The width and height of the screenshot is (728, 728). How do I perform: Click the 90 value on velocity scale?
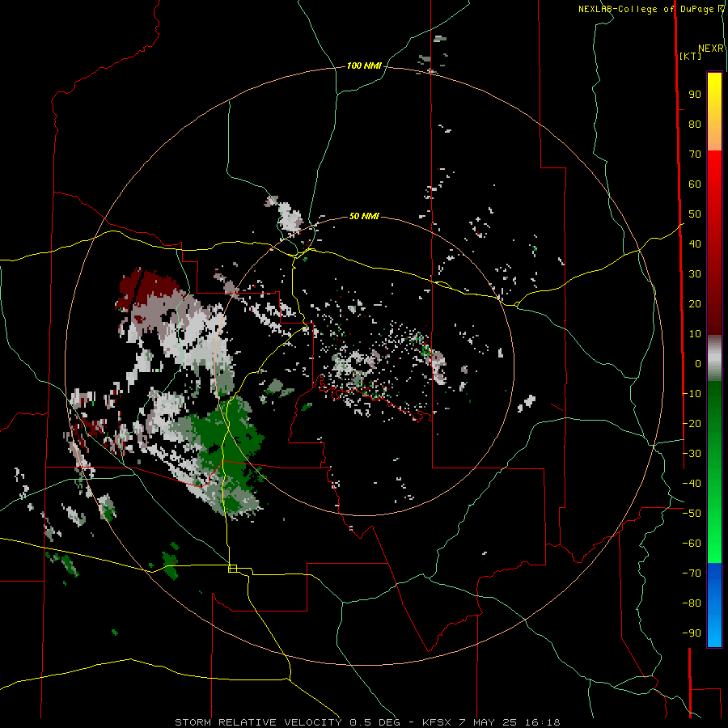[695, 95]
